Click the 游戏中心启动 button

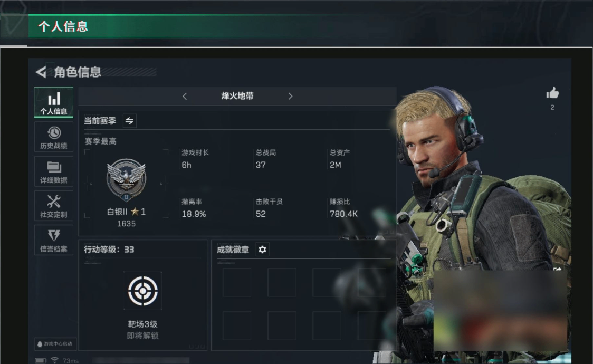coord(55,344)
